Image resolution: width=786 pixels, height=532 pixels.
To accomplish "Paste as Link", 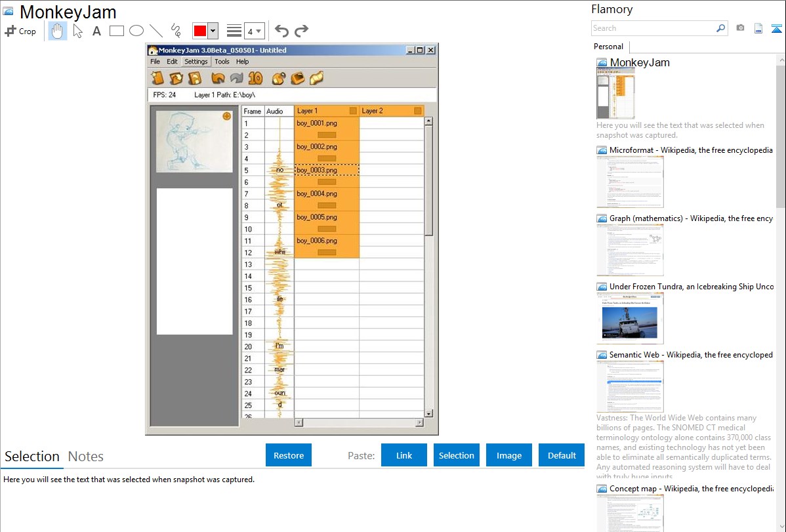I will 404,455.
